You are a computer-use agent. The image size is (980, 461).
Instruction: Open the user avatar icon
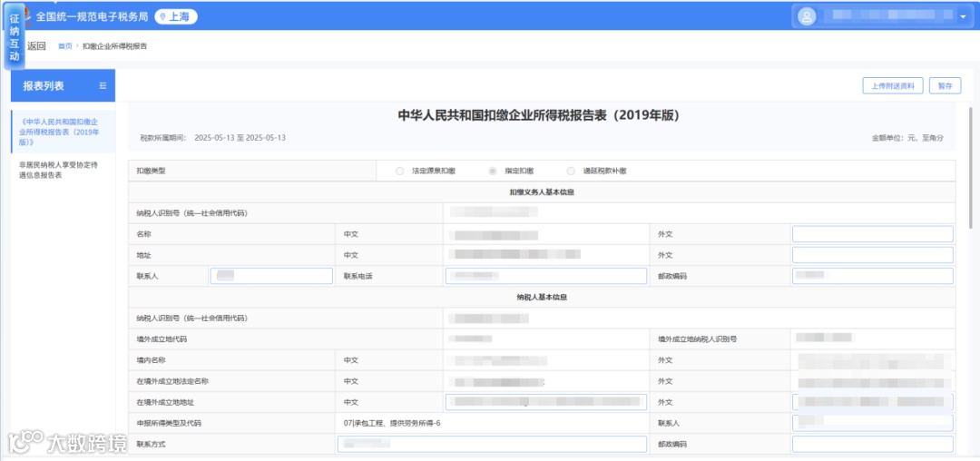(807, 17)
